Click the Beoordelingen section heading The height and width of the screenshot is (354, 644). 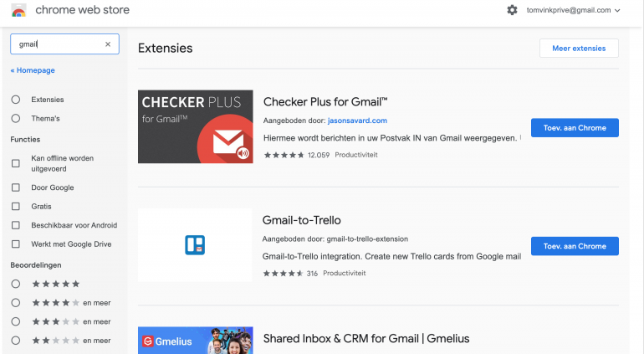pyautogui.click(x=36, y=265)
